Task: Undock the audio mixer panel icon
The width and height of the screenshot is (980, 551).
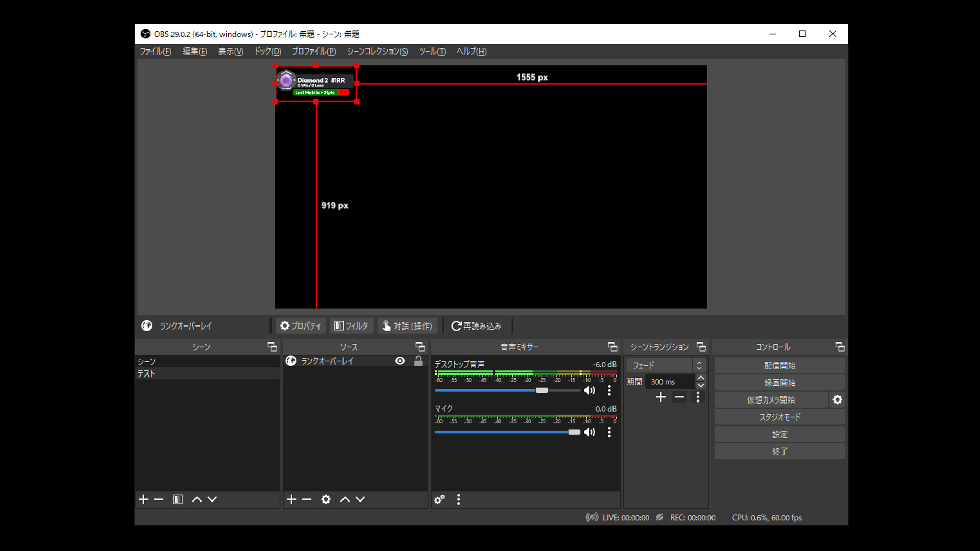Action: pyautogui.click(x=612, y=347)
